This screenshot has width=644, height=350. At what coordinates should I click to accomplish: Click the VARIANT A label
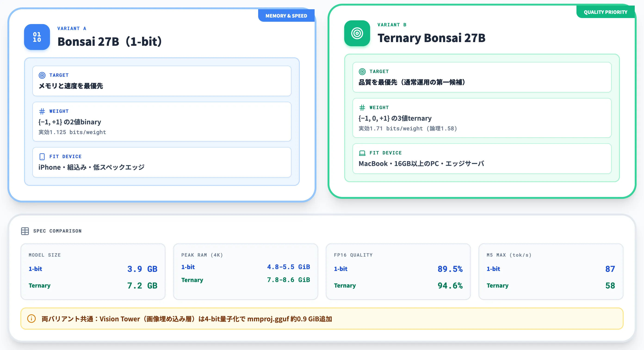click(72, 28)
